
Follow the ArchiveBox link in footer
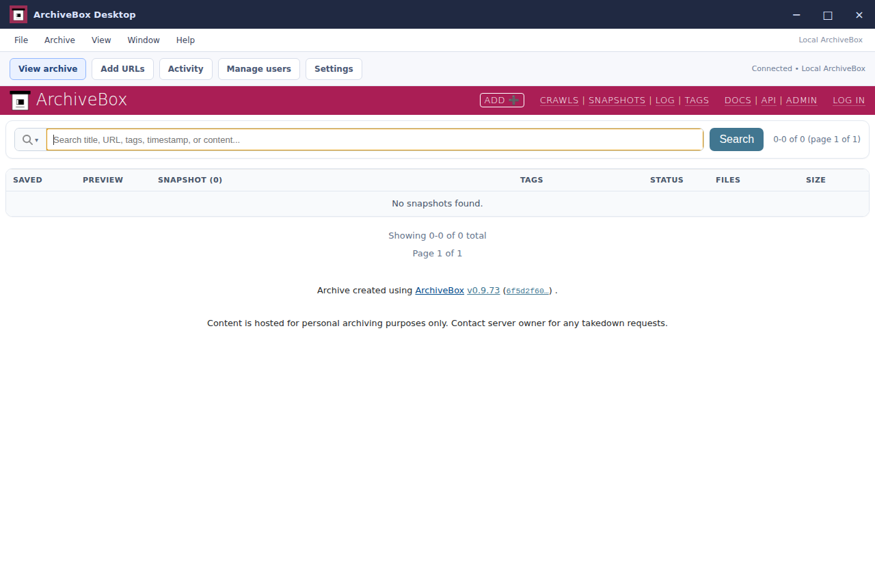(440, 291)
